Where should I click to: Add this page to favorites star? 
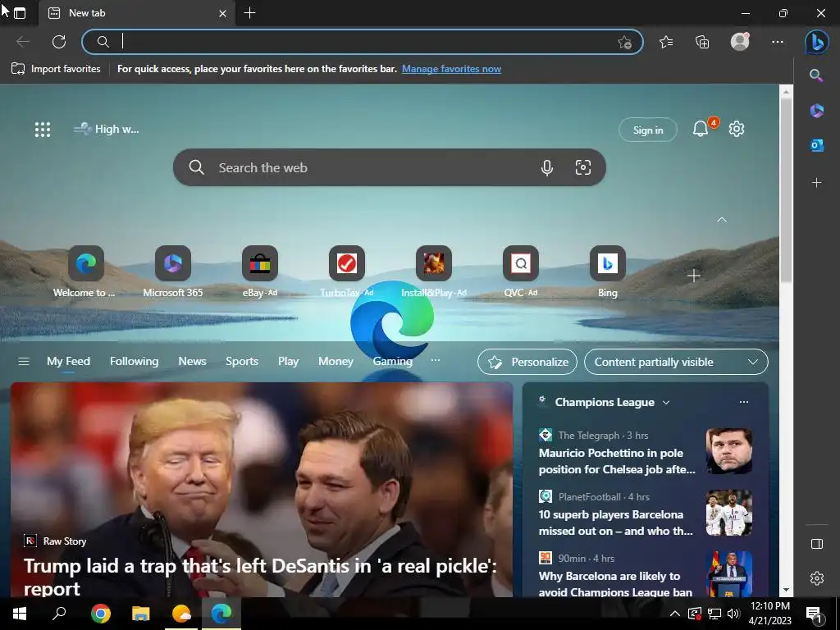pos(624,43)
